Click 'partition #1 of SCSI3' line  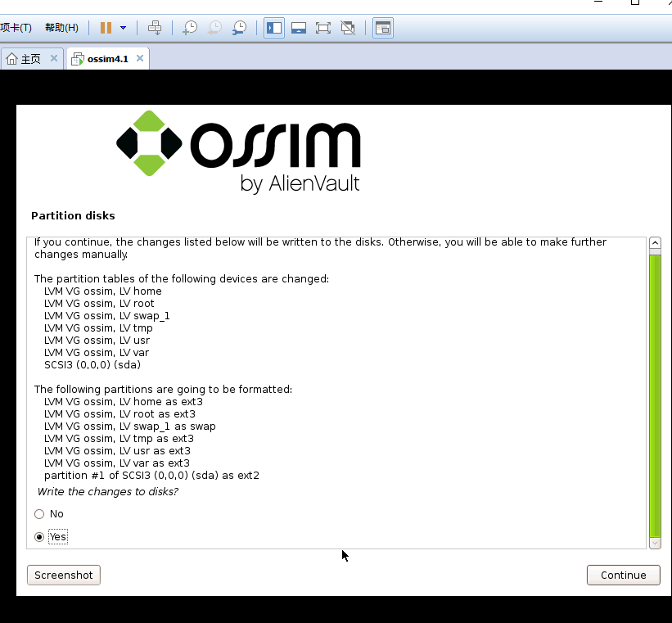[151, 476]
